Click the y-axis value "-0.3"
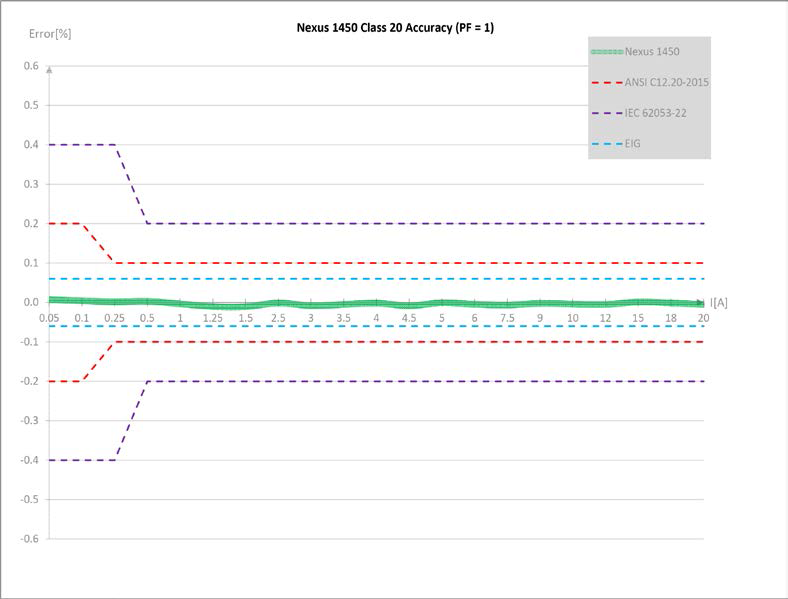The height and width of the screenshot is (599, 788). coord(30,421)
